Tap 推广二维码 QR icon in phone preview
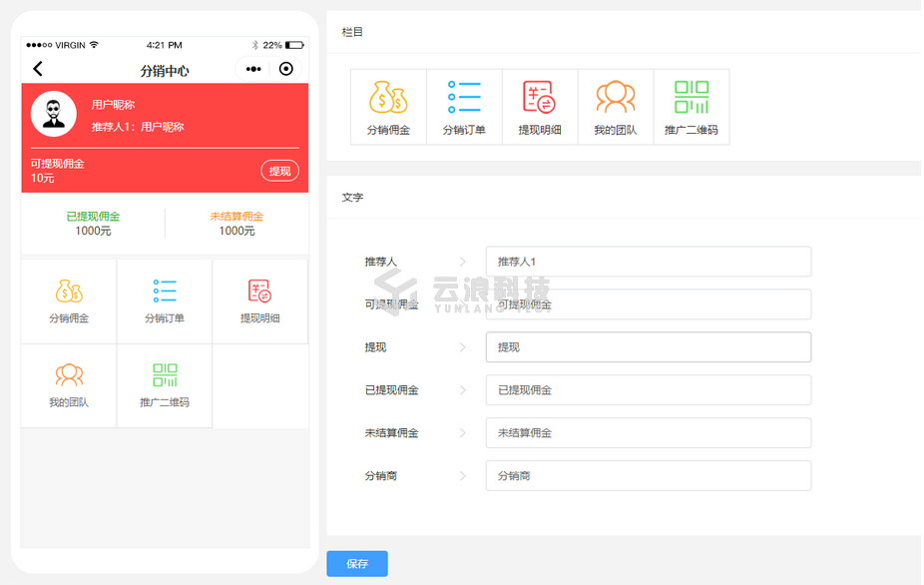 165,376
